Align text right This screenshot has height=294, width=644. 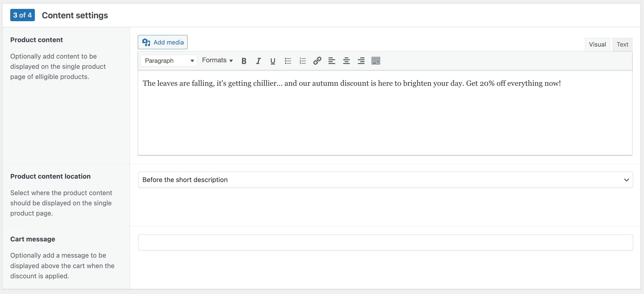(x=361, y=61)
